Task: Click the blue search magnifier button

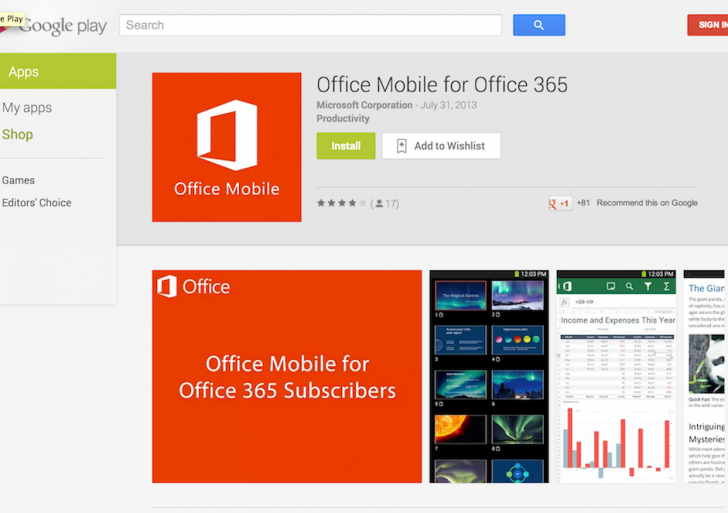Action: [539, 25]
